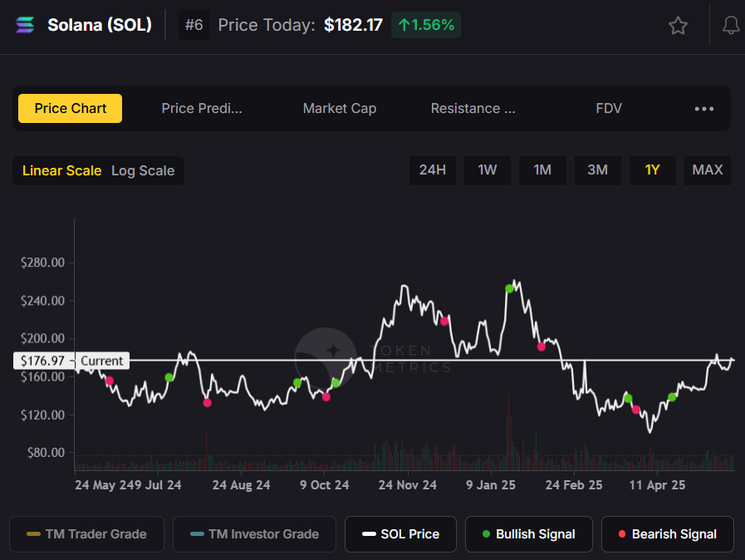Open more chart tabs via the three dots

[x=703, y=109]
